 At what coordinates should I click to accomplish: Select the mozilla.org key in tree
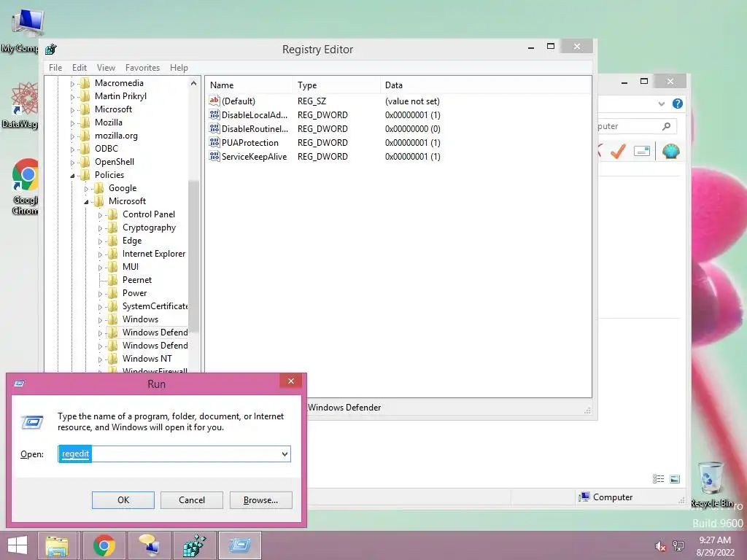[116, 136]
